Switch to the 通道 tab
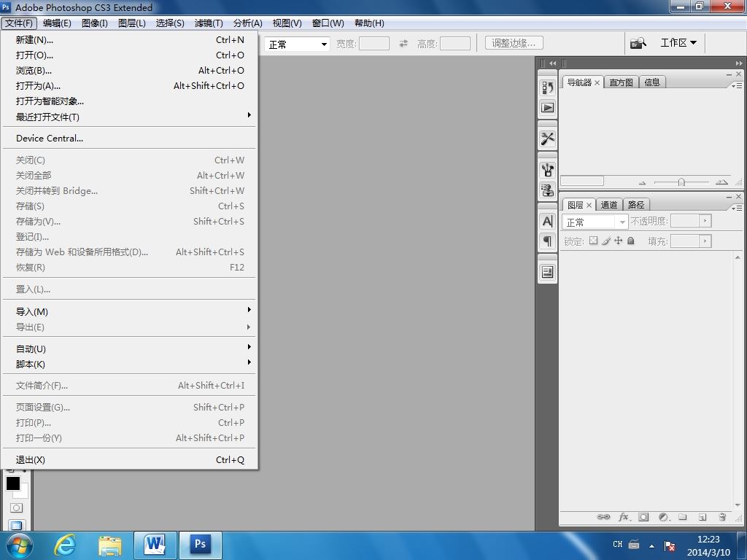Image resolution: width=747 pixels, height=560 pixels. pos(609,205)
